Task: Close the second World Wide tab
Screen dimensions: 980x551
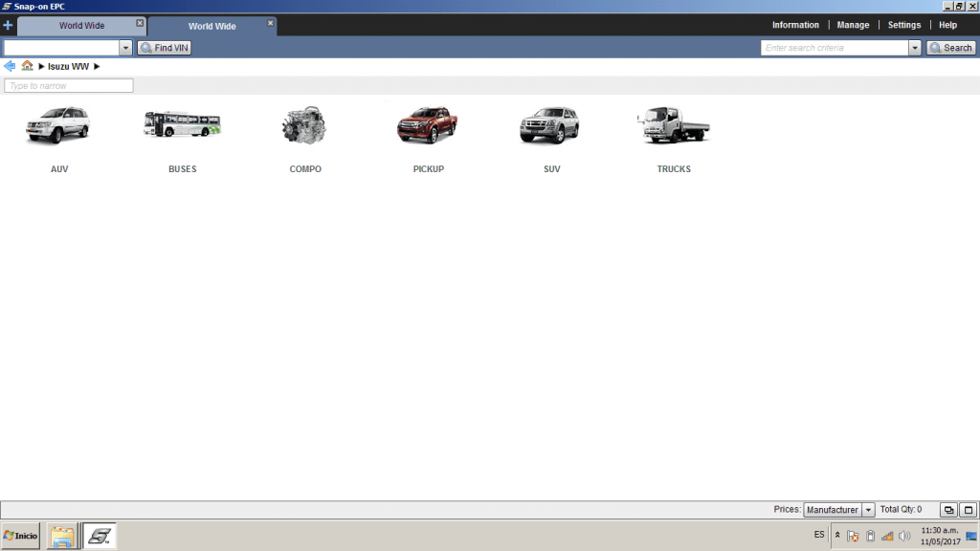Action: coord(270,23)
